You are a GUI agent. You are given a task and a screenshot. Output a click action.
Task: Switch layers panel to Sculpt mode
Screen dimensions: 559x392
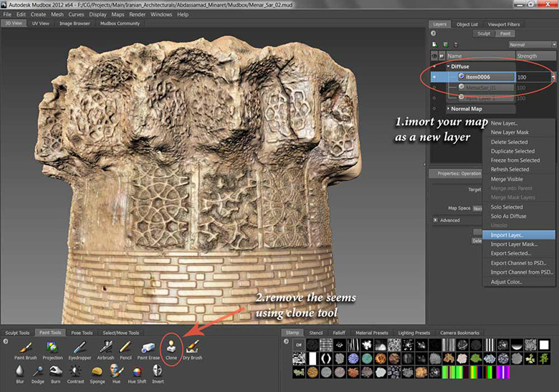(484, 34)
